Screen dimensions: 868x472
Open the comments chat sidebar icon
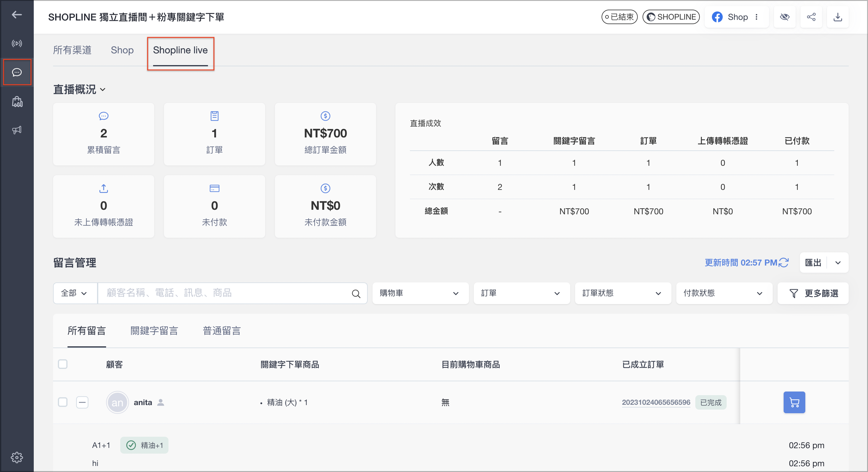click(x=17, y=72)
